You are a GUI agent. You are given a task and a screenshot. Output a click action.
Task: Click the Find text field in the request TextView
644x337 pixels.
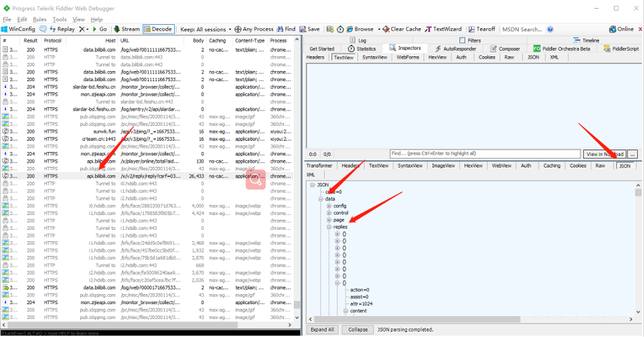(485, 153)
